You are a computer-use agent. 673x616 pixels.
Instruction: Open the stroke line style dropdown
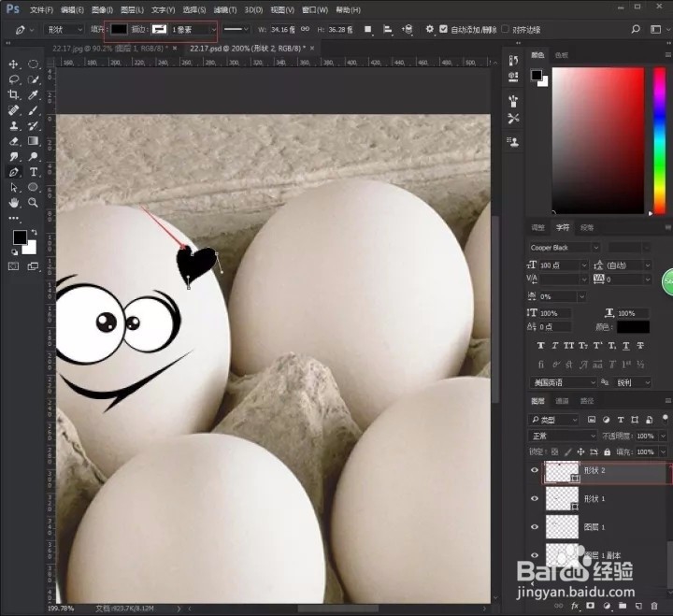pos(236,29)
